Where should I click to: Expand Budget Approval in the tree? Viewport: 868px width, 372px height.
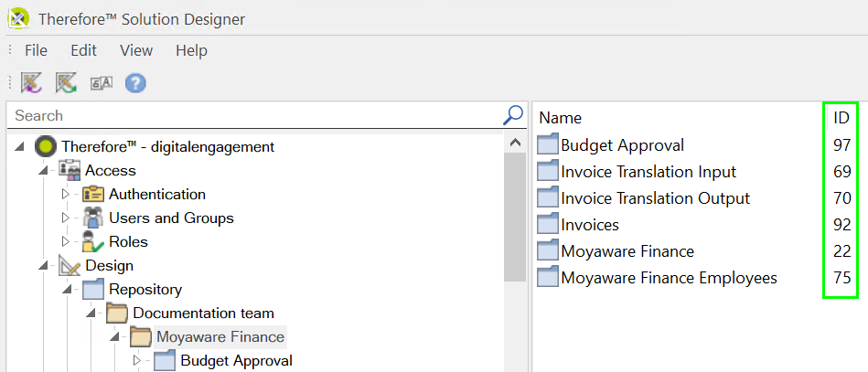pyautogui.click(x=137, y=361)
